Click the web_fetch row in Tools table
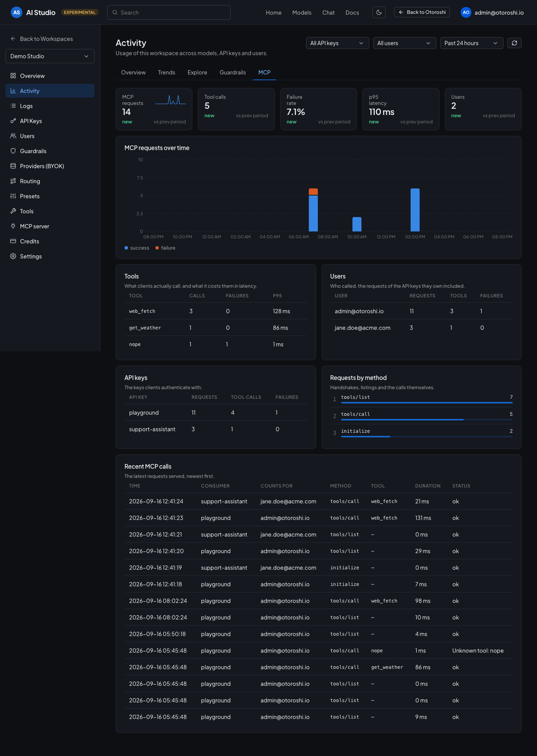The width and height of the screenshot is (537, 756). [215, 311]
